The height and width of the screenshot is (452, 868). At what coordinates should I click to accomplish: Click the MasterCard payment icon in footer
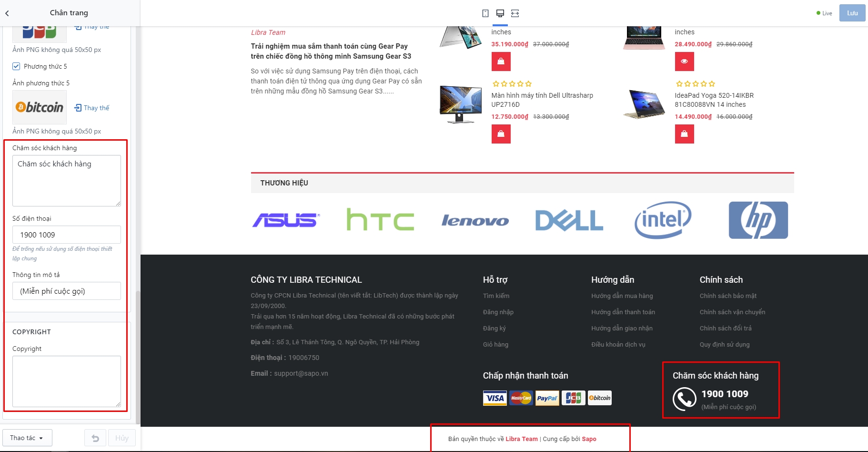click(521, 398)
